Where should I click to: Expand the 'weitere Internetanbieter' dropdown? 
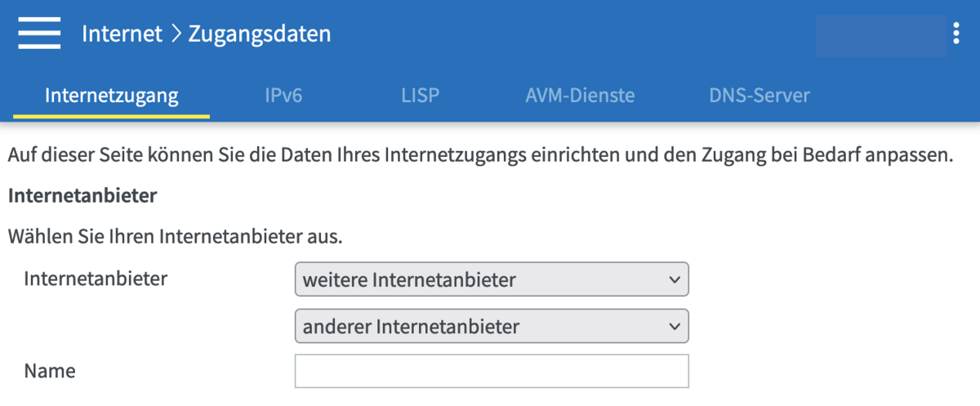[492, 279]
